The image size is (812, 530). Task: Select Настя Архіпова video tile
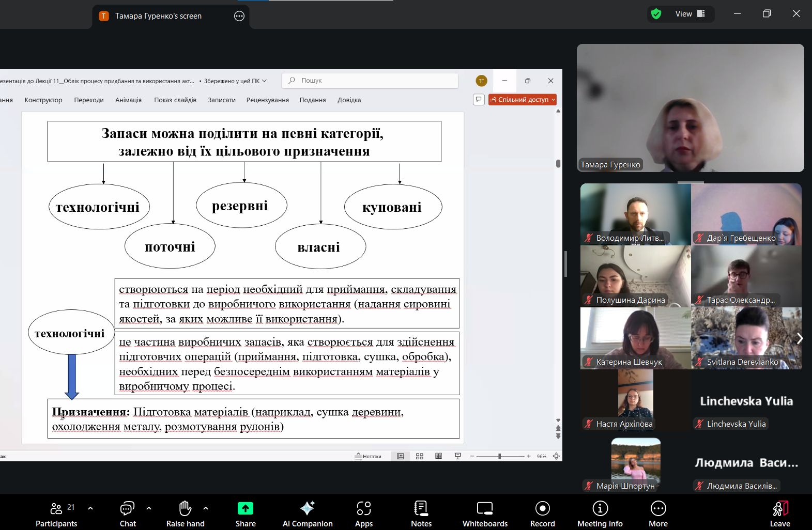[x=635, y=400]
